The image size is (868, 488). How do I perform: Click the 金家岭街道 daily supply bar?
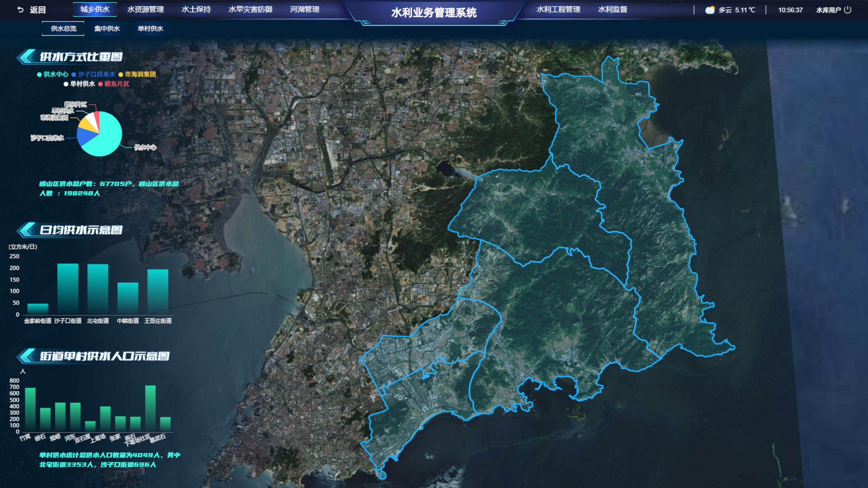38,309
